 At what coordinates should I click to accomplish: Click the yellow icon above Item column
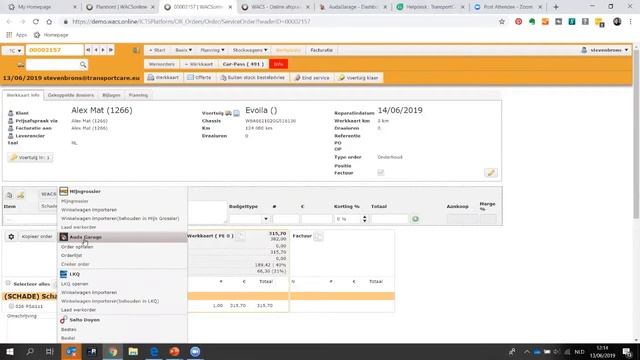click(20, 195)
